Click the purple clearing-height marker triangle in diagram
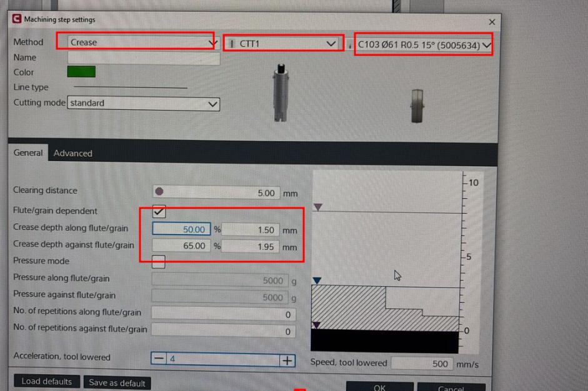Image resolution: width=588 pixels, height=391 pixels. click(318, 207)
